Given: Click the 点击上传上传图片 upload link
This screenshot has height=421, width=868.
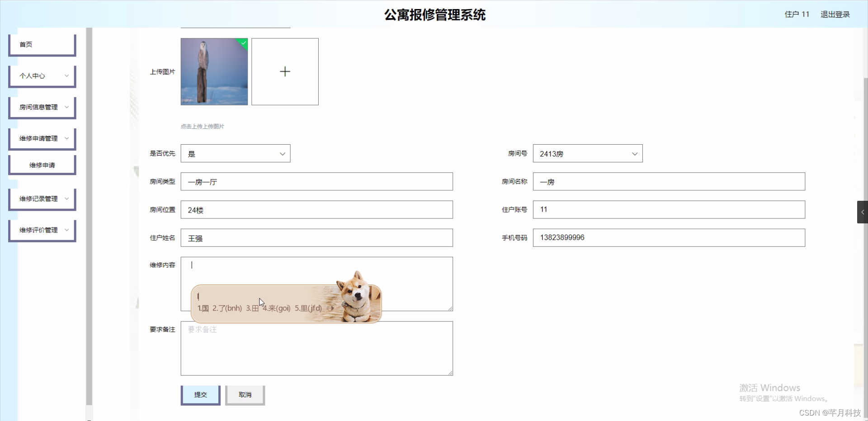Looking at the screenshot, I should 202,126.
